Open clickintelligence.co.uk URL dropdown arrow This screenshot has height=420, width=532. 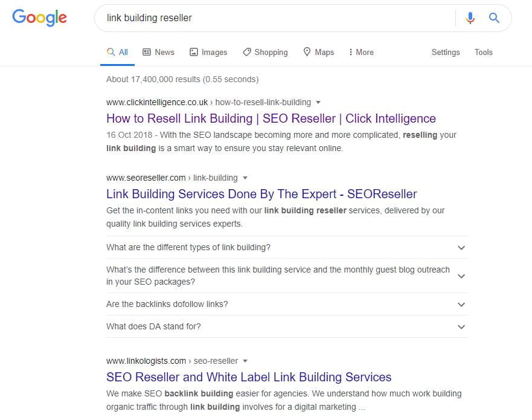318,102
